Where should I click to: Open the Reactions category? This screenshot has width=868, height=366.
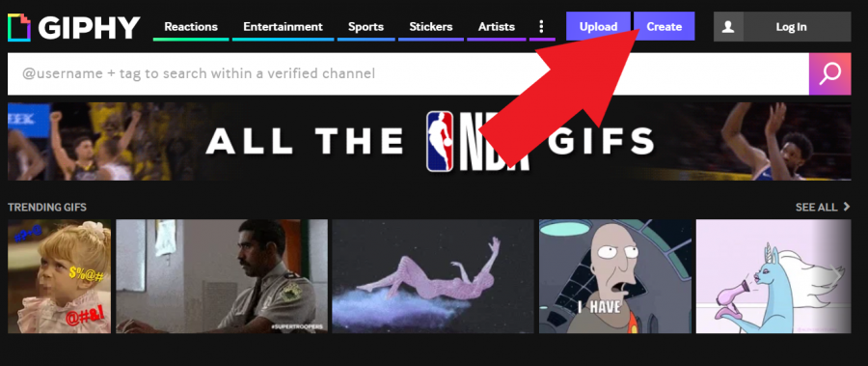pyautogui.click(x=191, y=27)
